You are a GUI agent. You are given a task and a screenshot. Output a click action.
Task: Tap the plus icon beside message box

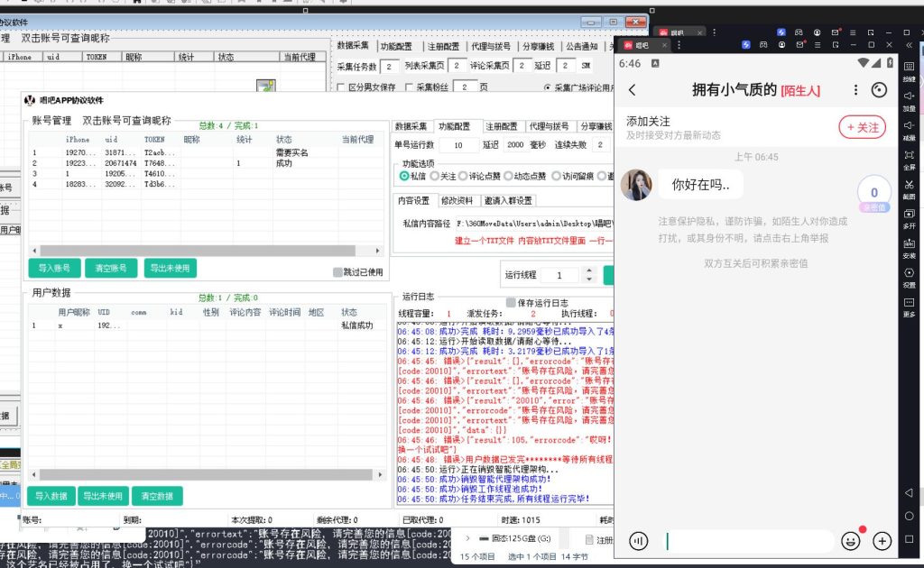point(882,541)
